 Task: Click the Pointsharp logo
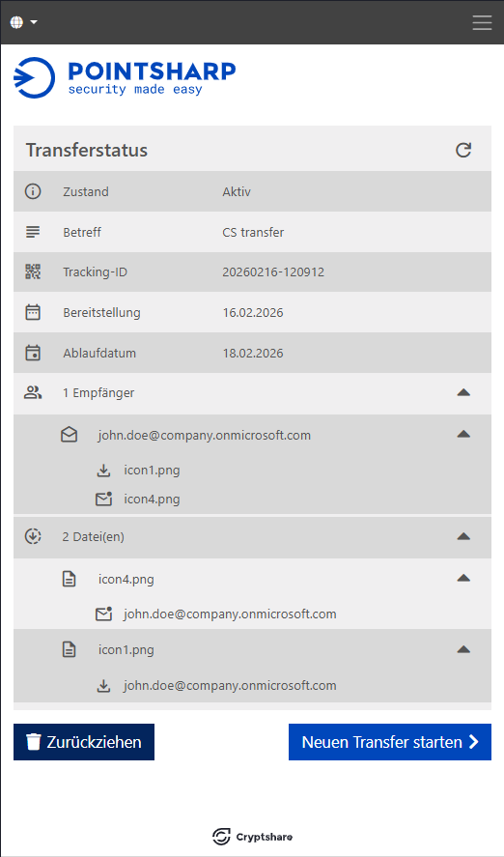tap(126, 77)
